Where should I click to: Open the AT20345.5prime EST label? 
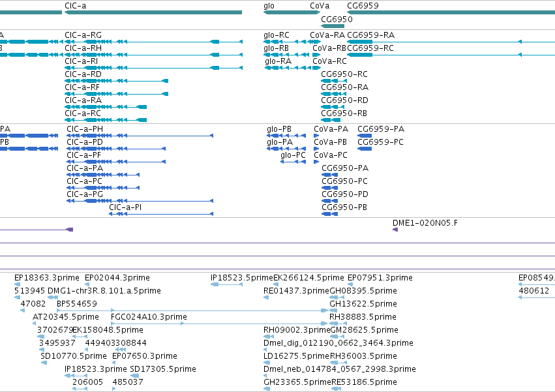click(x=66, y=317)
